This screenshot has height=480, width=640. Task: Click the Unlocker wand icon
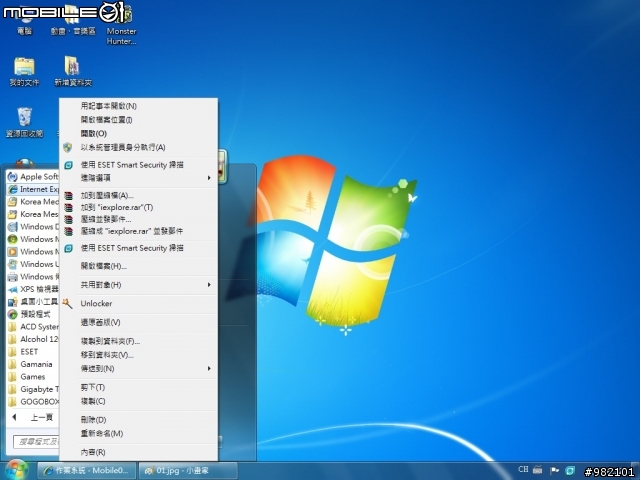tap(67, 303)
